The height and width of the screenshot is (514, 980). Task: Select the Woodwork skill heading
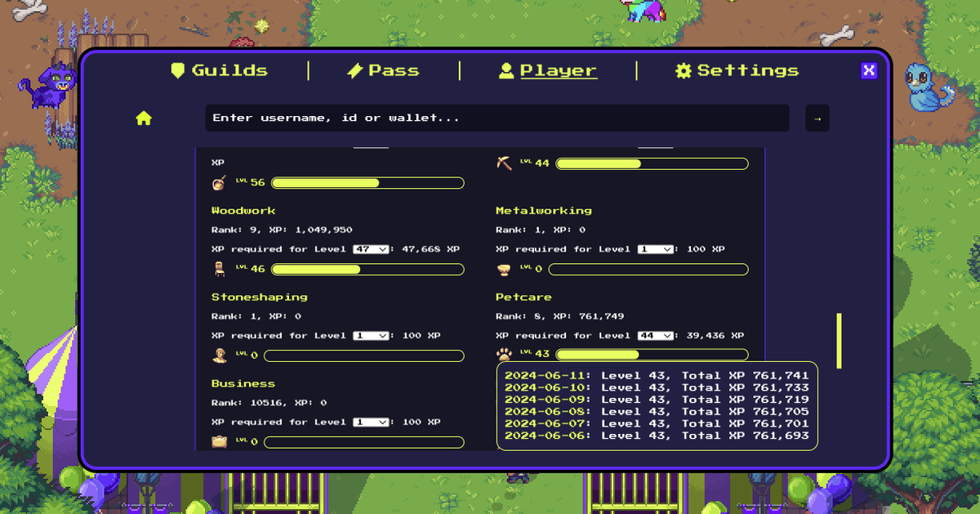(243, 211)
